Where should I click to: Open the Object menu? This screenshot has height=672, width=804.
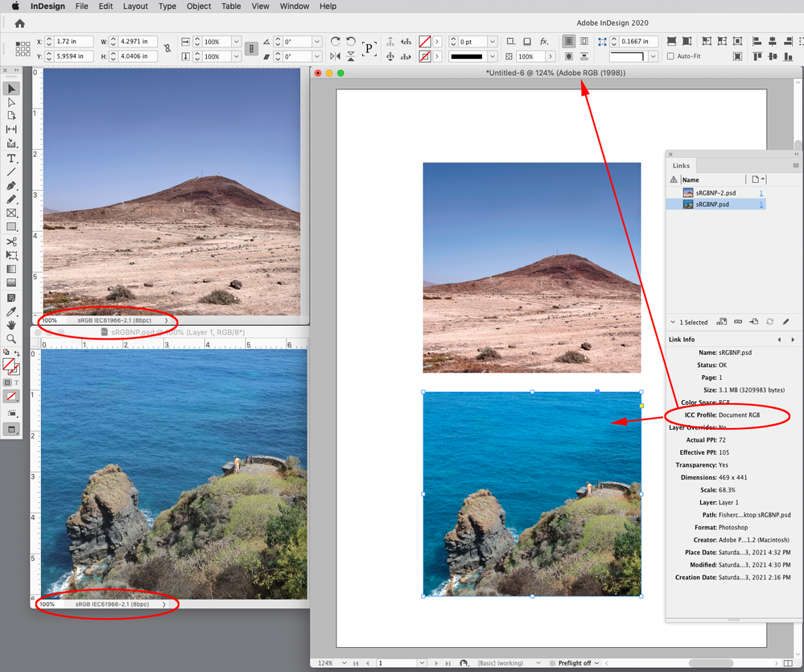pyautogui.click(x=199, y=6)
